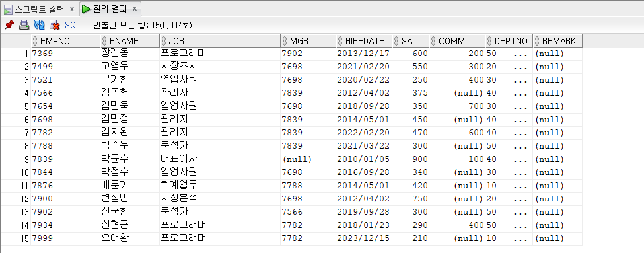Sort by the SAL column header
The height and width of the screenshot is (253, 644).
click(410, 41)
